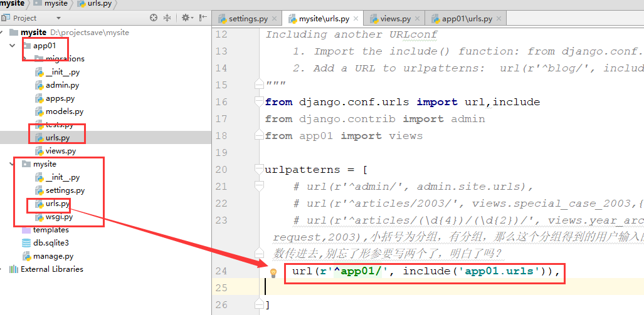Expand the External Libraries node

click(2, 269)
